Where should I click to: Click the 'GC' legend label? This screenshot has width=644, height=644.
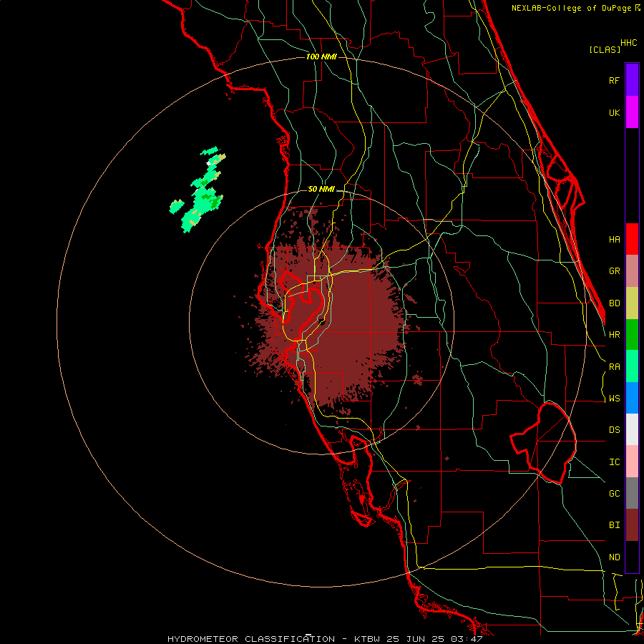[615, 494]
